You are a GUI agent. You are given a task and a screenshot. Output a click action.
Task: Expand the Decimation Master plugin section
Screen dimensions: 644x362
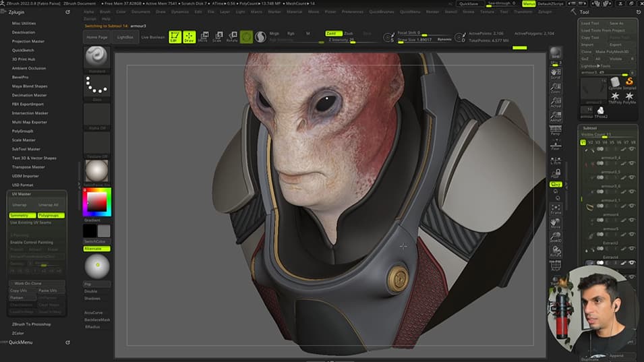click(x=29, y=95)
